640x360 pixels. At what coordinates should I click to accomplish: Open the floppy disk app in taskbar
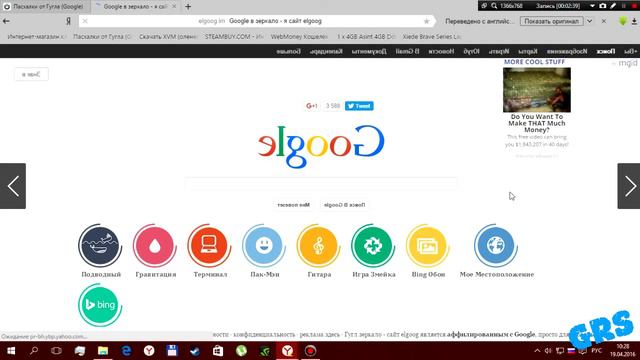[172, 351]
